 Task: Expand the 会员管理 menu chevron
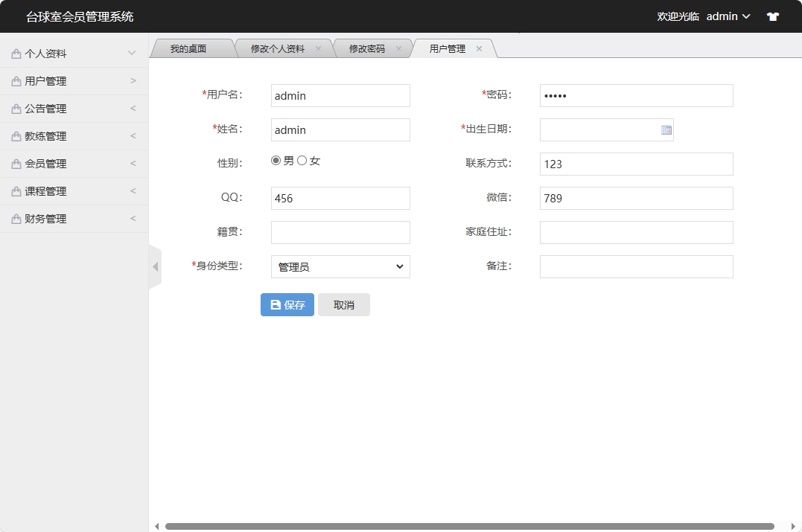(133, 163)
